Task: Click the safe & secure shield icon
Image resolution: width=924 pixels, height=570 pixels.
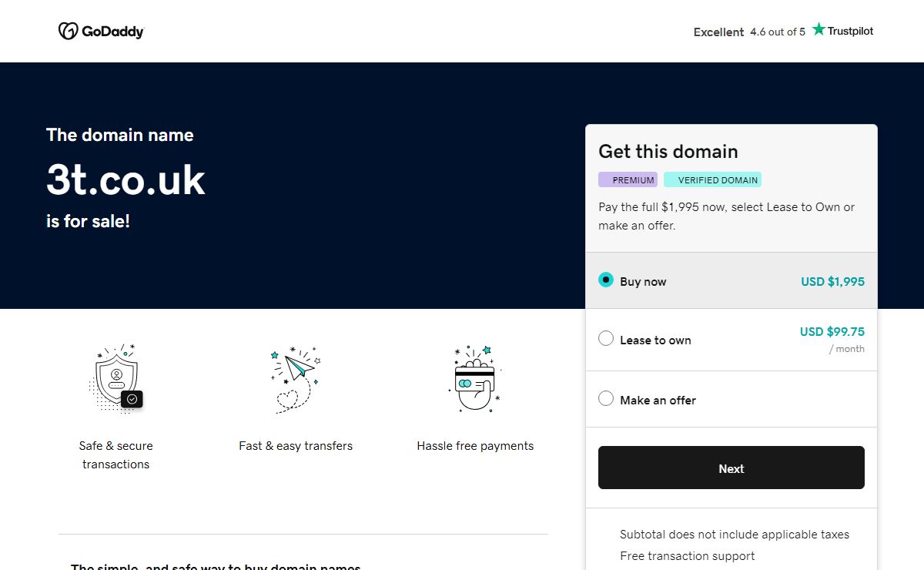Action: click(x=116, y=379)
